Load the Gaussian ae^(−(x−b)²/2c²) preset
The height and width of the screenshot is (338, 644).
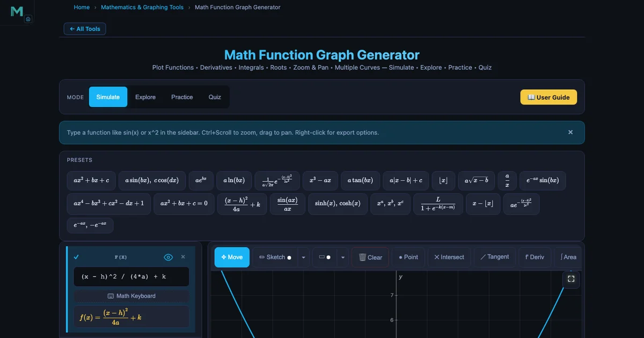(x=521, y=203)
